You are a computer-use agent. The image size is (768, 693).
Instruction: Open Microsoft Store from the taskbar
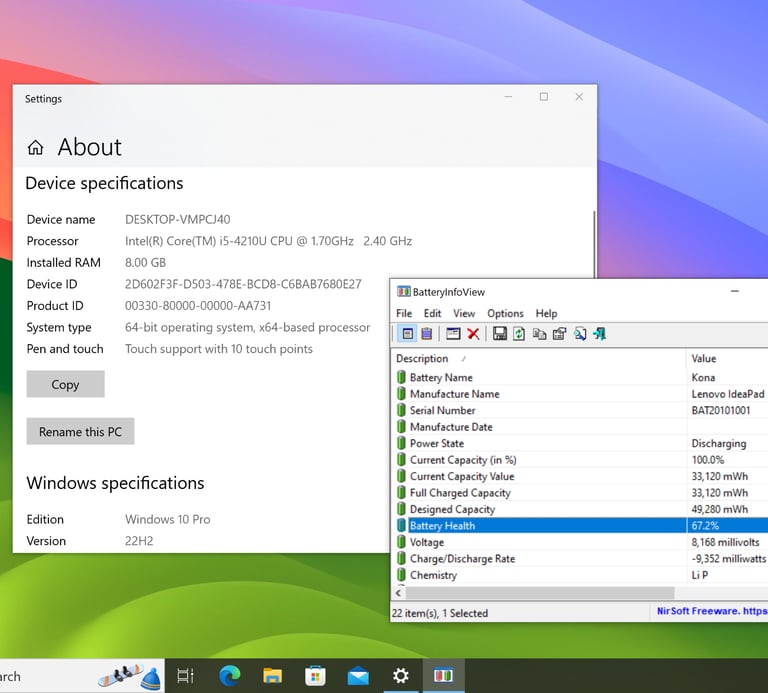click(315, 676)
